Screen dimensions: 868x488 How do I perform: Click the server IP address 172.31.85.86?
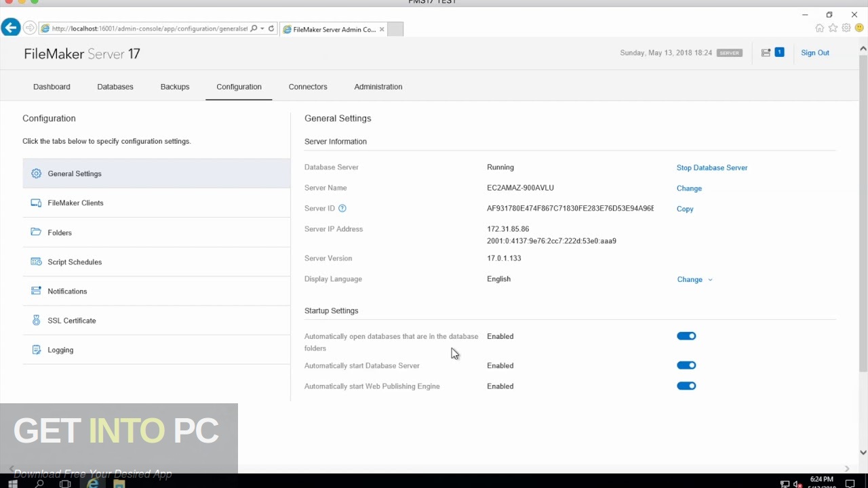[x=508, y=229]
